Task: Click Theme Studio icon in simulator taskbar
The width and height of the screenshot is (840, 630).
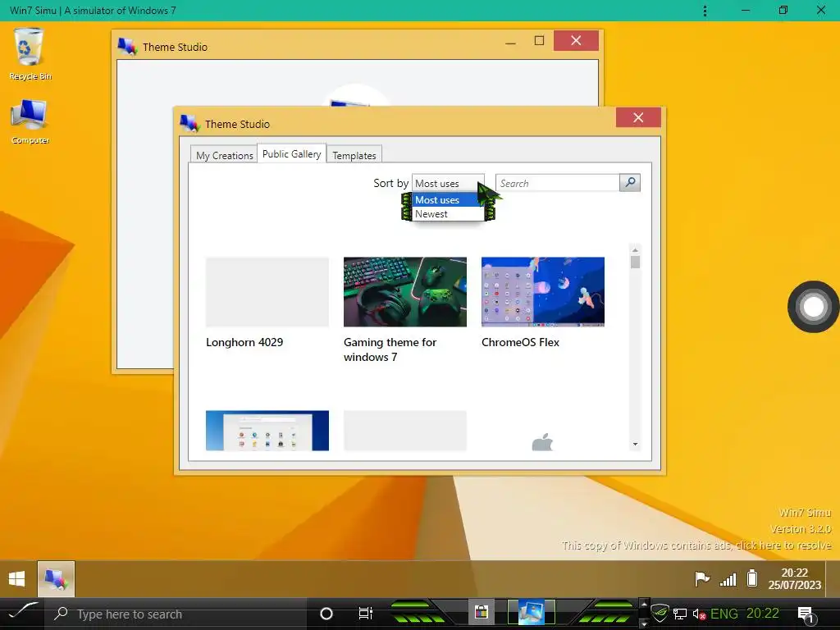Action: (x=56, y=578)
